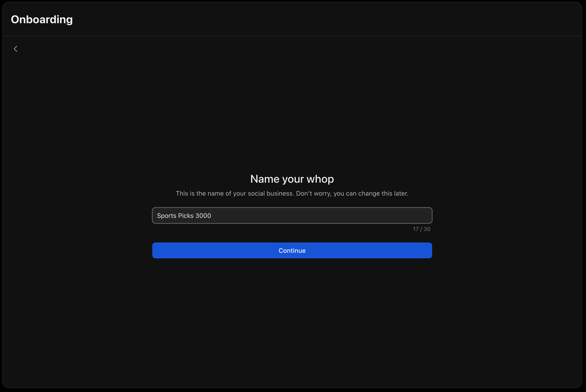The image size is (586, 392).
Task: Go back using the left chevron icon
Action: point(16,49)
